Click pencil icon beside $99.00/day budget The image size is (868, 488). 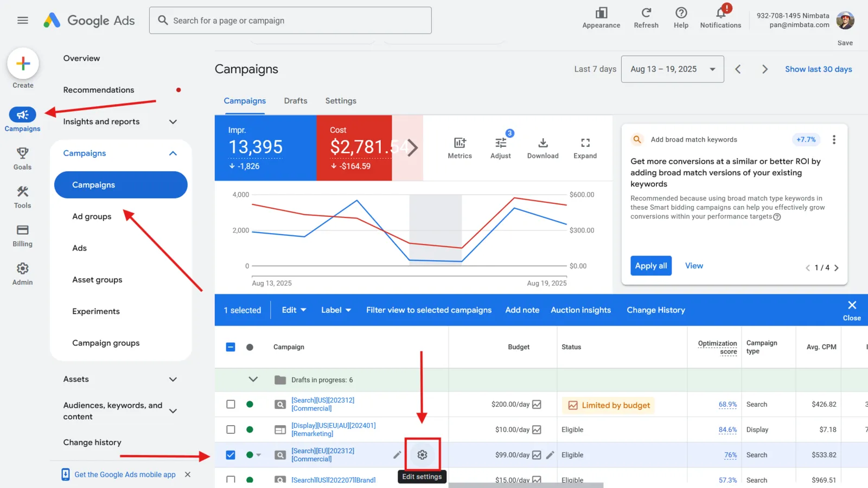tap(550, 455)
